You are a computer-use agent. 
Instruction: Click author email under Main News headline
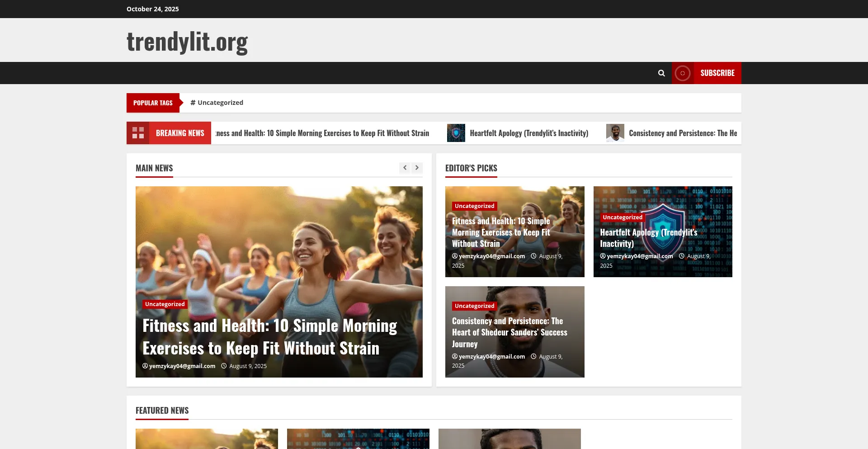click(x=182, y=366)
